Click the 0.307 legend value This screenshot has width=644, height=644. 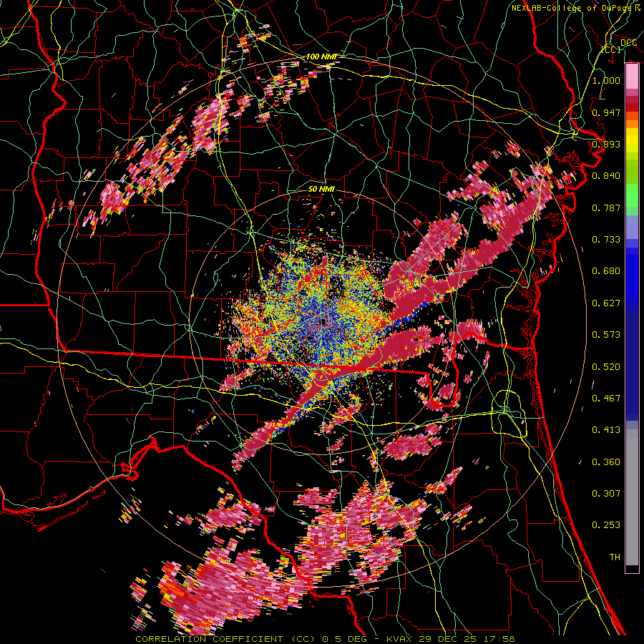606,494
